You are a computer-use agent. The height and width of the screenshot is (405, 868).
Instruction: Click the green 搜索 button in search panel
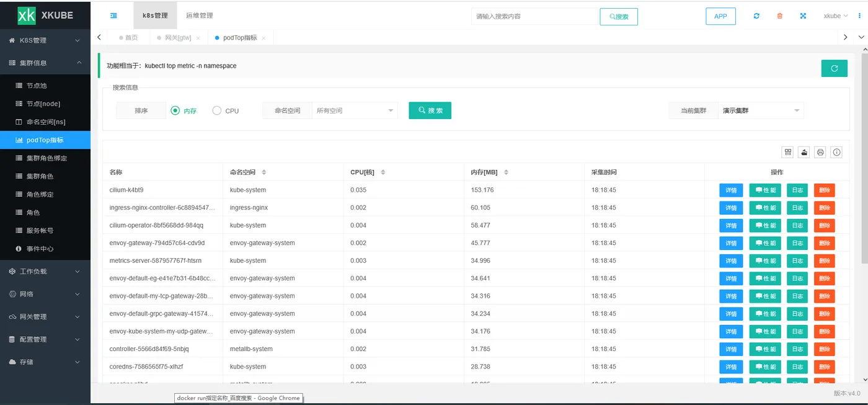430,110
